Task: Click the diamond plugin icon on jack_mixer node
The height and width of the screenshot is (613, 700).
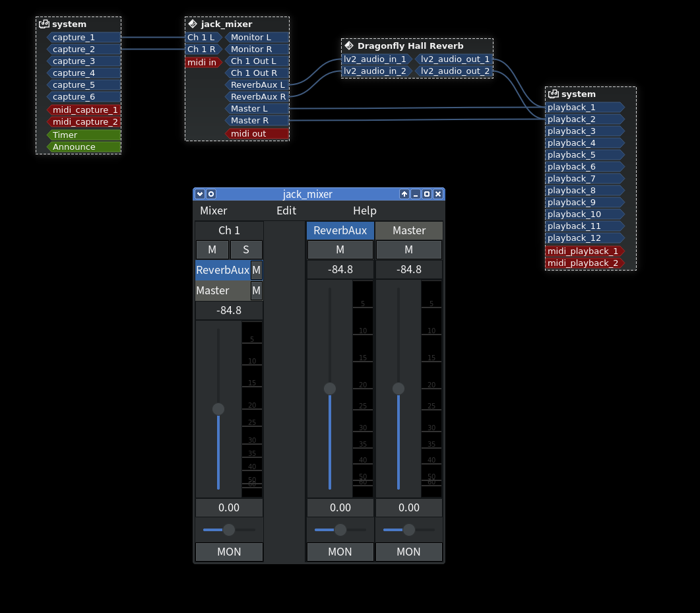Action: coord(191,24)
